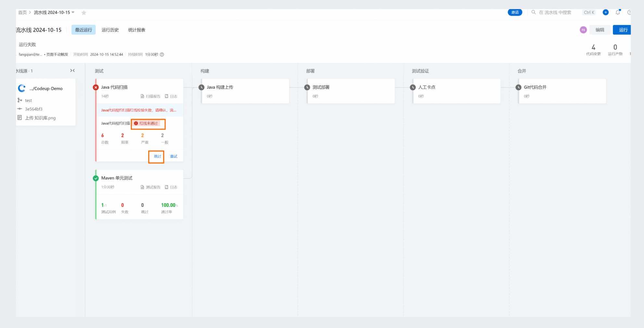Image resolution: width=644 pixels, height=328 pixels.
Task: Click pending clock icon of Git代码合并
Action: (x=518, y=87)
